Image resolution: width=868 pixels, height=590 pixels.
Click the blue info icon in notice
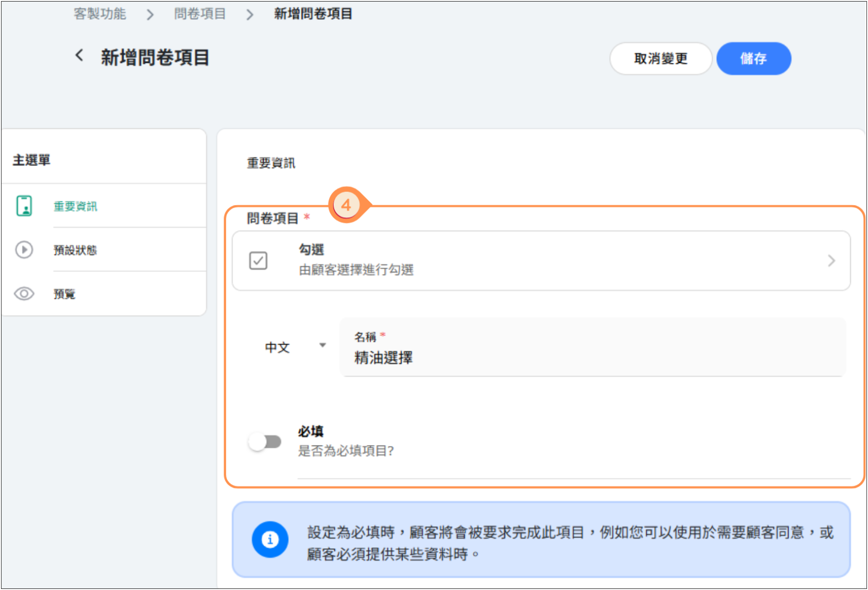click(x=270, y=539)
